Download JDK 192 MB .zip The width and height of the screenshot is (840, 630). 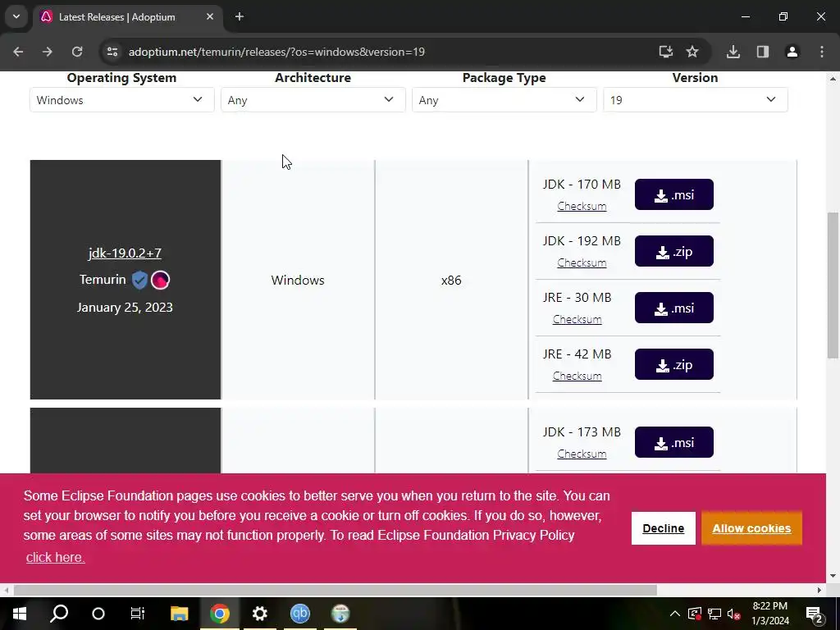coord(674,251)
